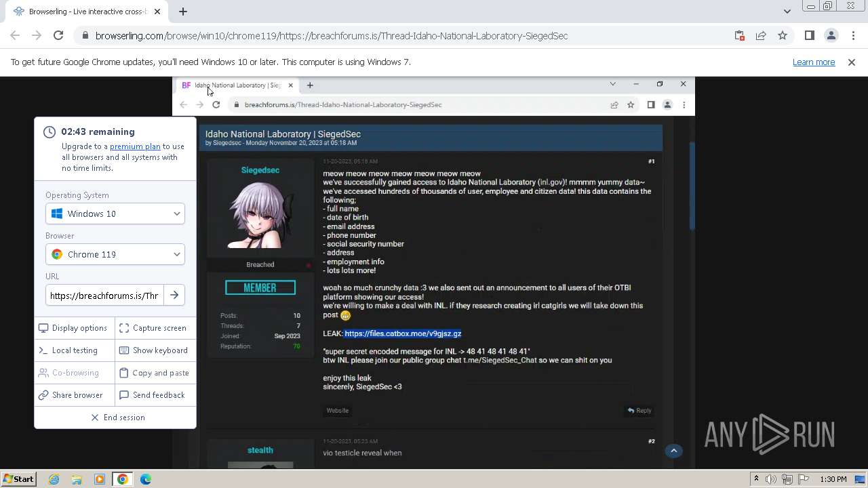Image resolution: width=868 pixels, height=488 pixels.
Task: Open post #2 permalink
Action: click(x=651, y=441)
